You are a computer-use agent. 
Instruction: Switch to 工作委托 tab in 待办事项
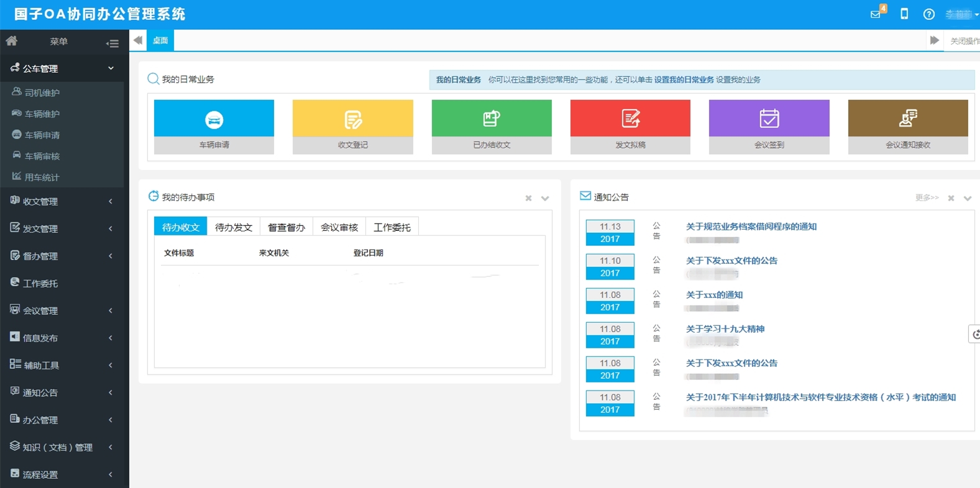pos(392,227)
